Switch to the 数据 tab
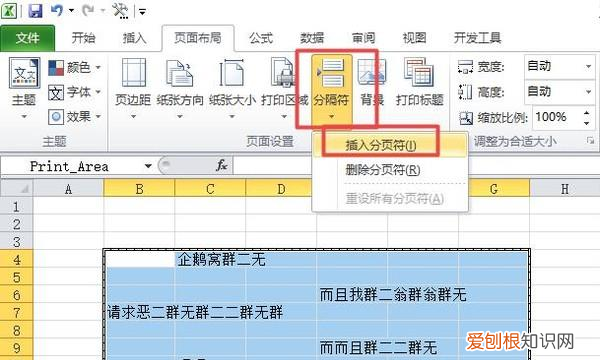This screenshot has width=600, height=360. click(x=312, y=38)
